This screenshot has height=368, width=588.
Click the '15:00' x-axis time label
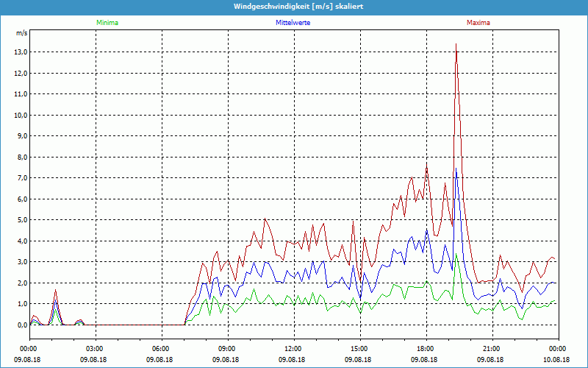pyautogui.click(x=360, y=348)
